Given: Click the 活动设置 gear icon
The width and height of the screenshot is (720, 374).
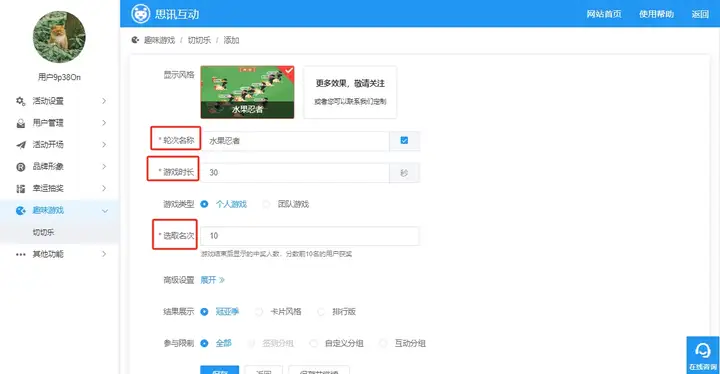Looking at the screenshot, I should pos(21,101).
